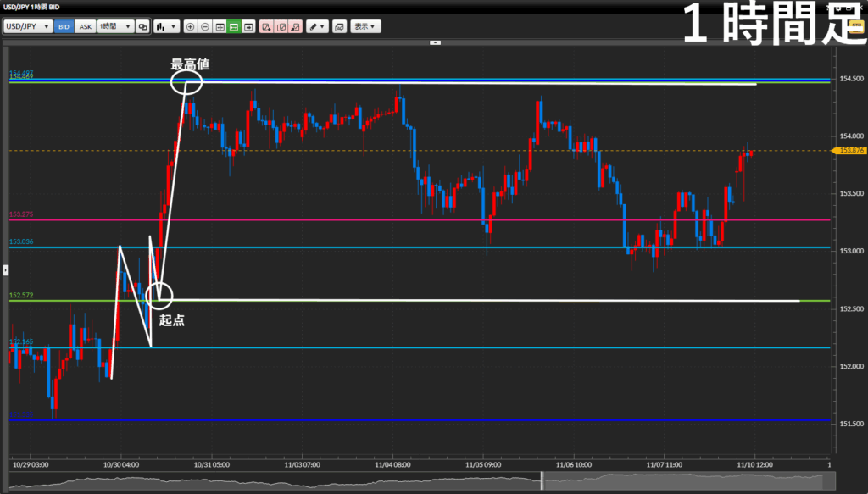The image size is (868, 494).
Task: Click the copy chart window icon
Action: tap(339, 26)
